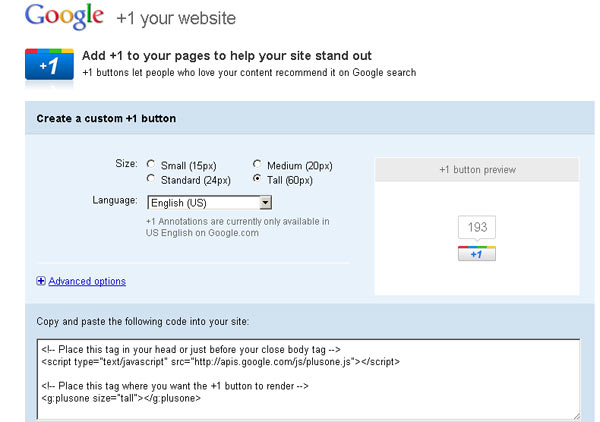Click the blue +1 badge icon
This screenshot has height=422, width=600.
pos(49,64)
